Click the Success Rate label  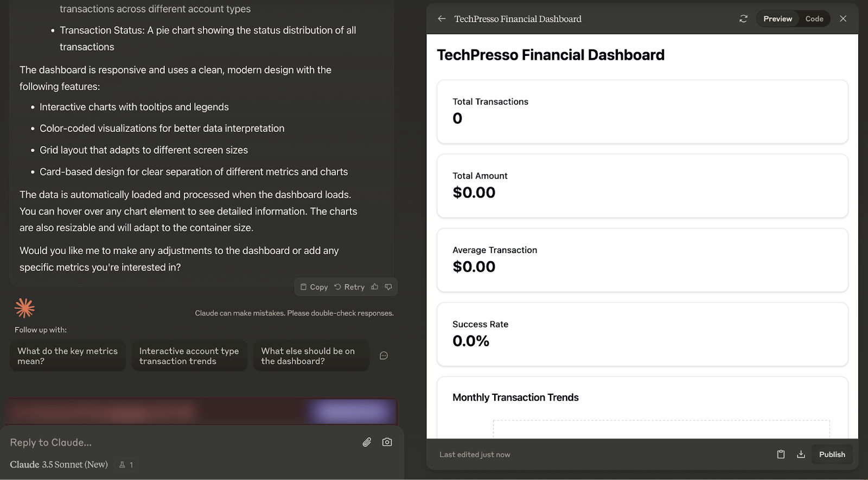tap(480, 325)
